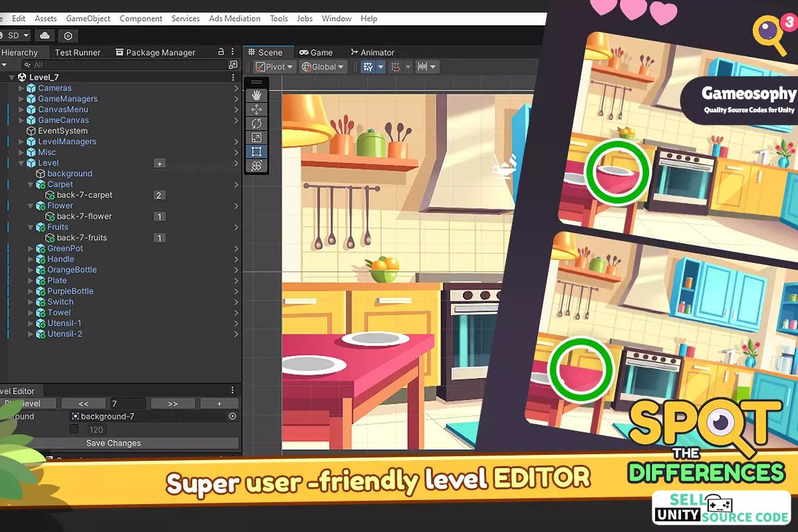Expand the GameManagers object arrow

[x=21, y=98]
